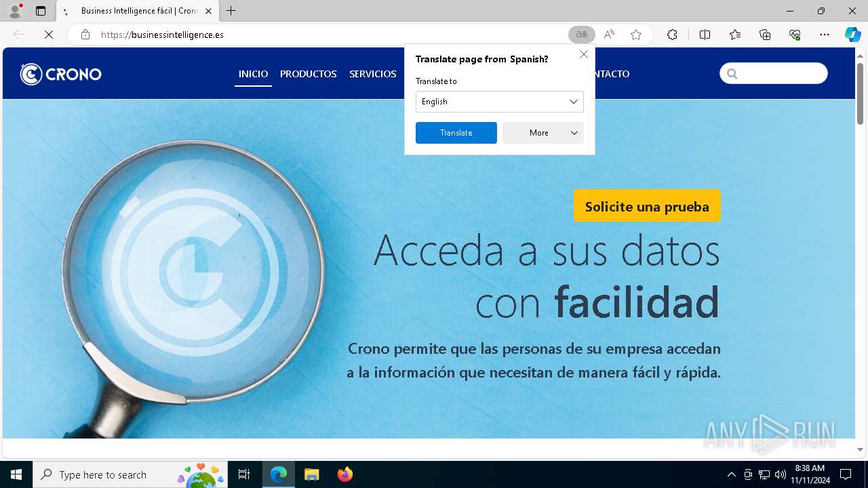The image size is (868, 488).
Task: Add page to favorites star icon
Action: pos(636,35)
